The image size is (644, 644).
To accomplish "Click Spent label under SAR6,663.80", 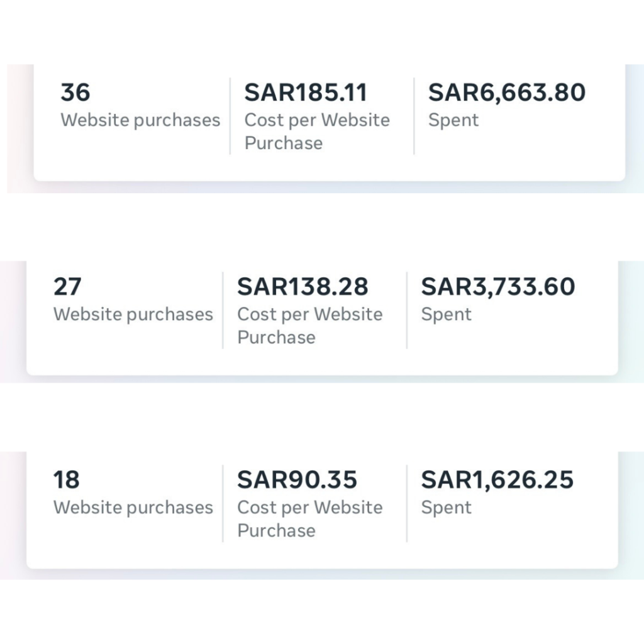I will point(453,121).
